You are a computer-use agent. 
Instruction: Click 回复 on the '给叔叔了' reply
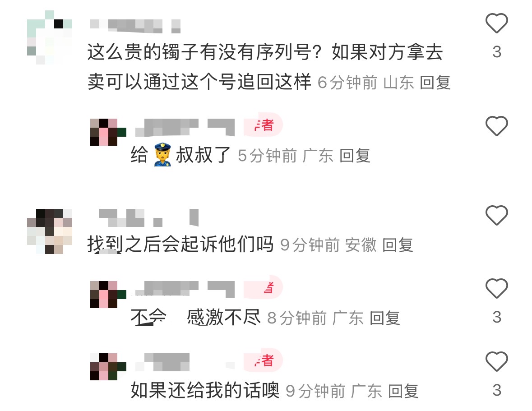click(355, 156)
